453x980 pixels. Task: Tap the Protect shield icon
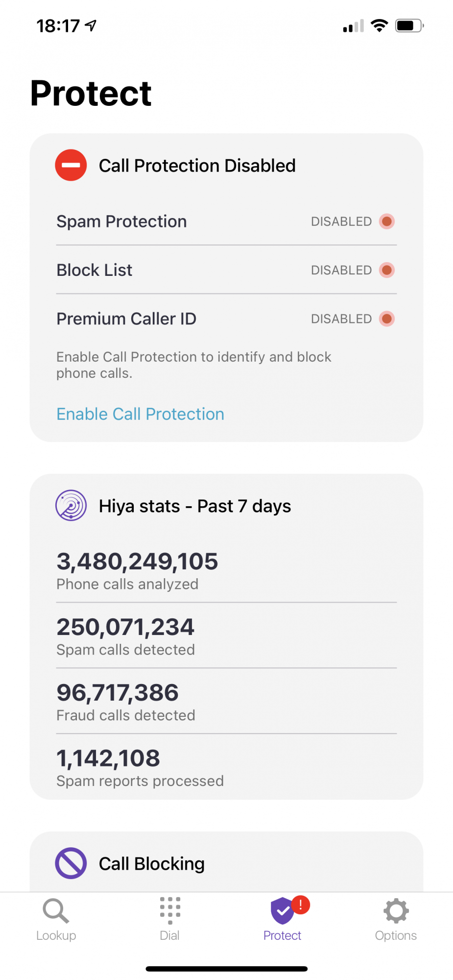tap(282, 911)
